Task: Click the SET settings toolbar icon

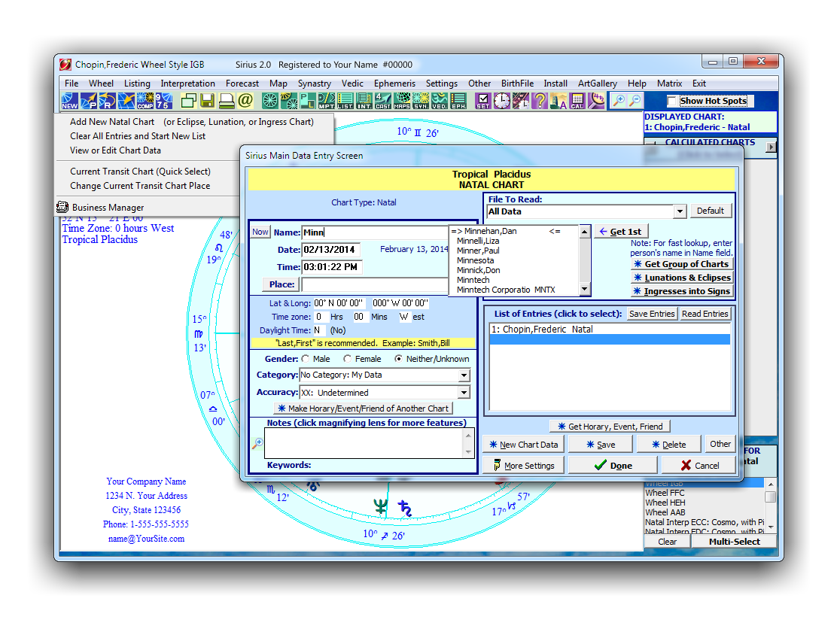Action: tap(483, 101)
